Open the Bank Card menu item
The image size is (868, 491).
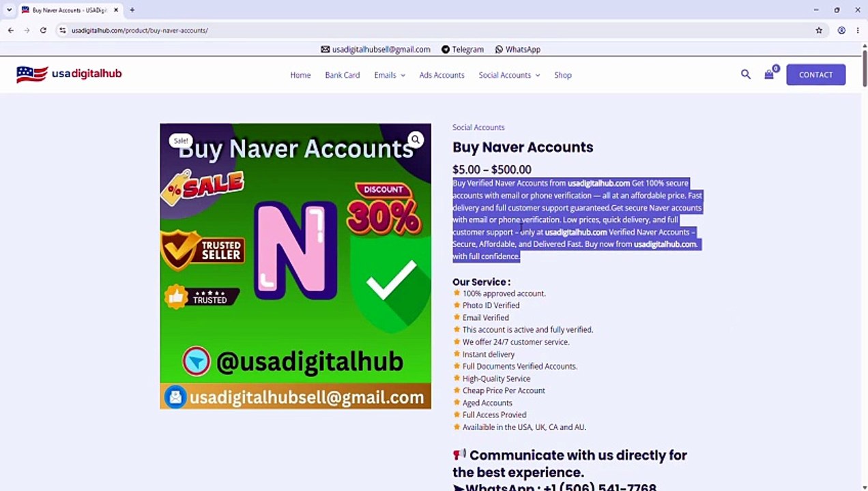[x=343, y=75]
